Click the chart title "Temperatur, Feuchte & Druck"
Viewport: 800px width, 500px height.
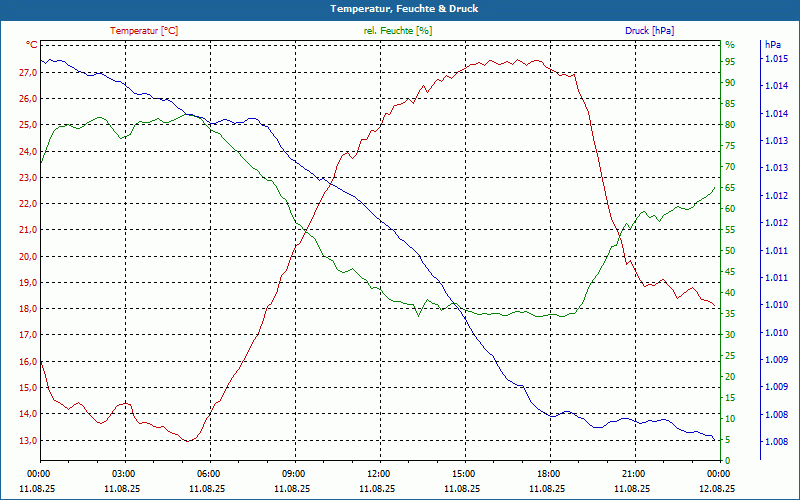point(404,9)
